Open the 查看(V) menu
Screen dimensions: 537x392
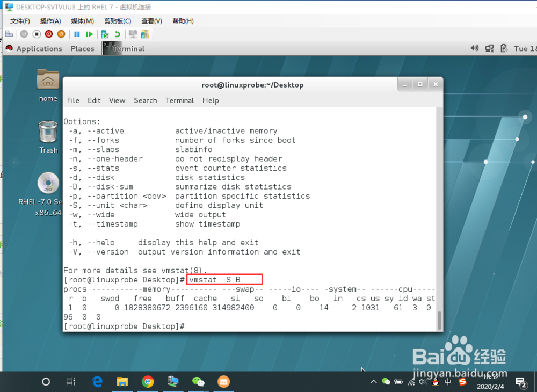(152, 21)
